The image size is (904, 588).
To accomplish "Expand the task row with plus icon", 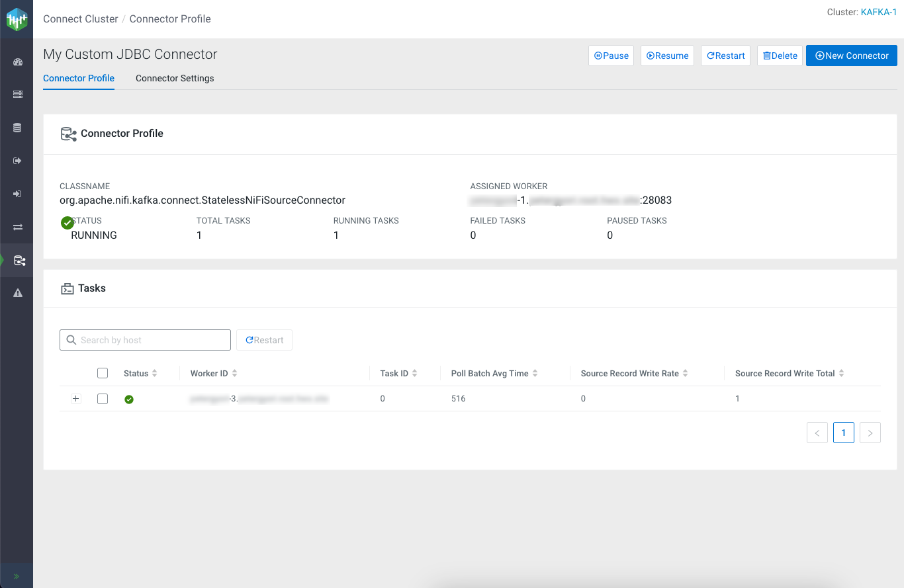I will point(75,399).
